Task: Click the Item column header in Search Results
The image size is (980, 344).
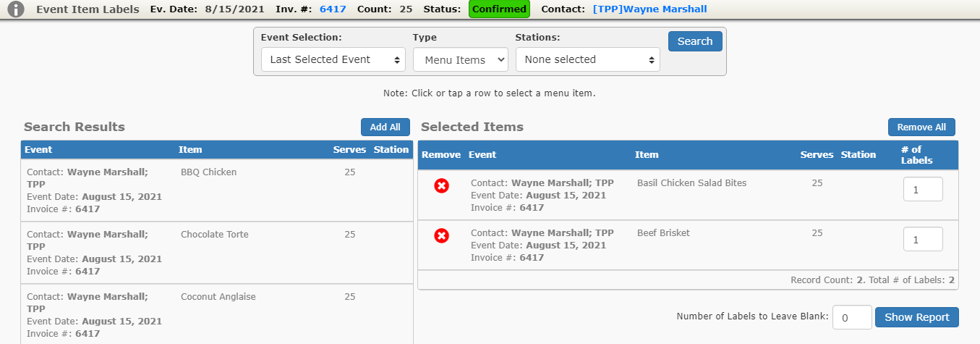Action: pyautogui.click(x=190, y=150)
